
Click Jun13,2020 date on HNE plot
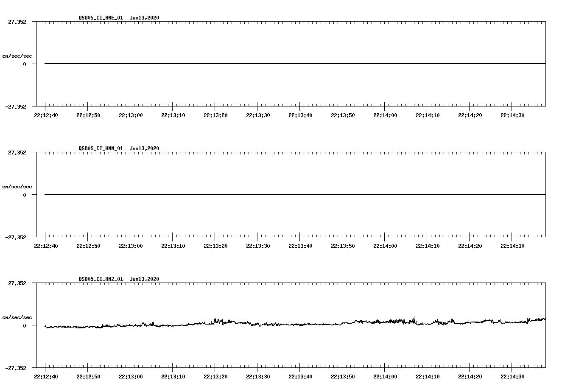[145, 18]
